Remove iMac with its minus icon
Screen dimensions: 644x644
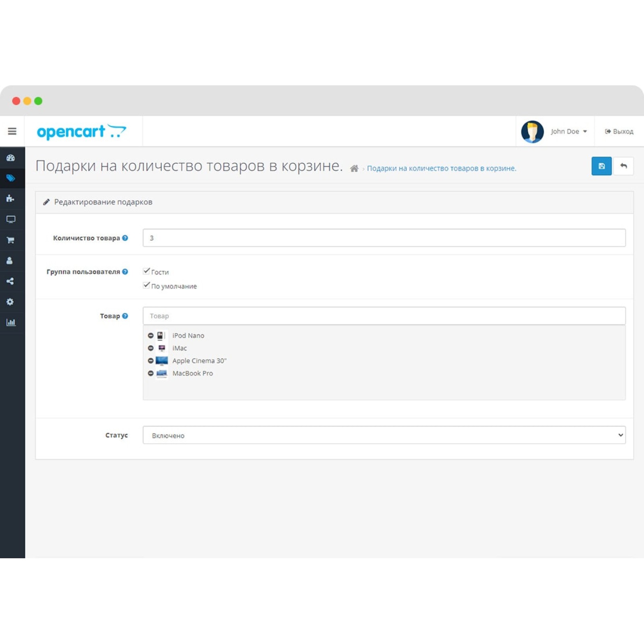[x=151, y=348]
